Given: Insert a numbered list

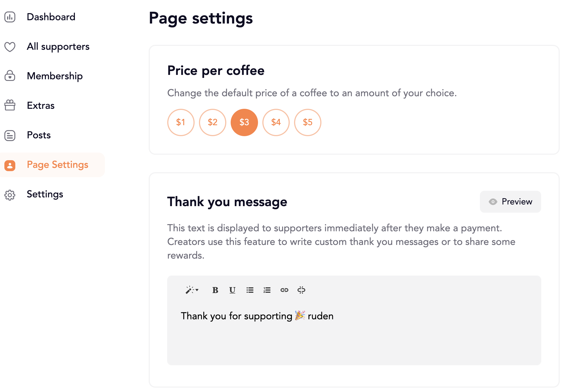Looking at the screenshot, I should click(x=267, y=290).
